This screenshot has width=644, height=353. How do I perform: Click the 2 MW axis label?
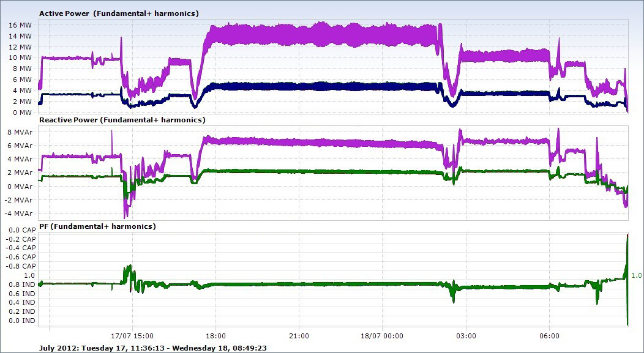coord(22,102)
